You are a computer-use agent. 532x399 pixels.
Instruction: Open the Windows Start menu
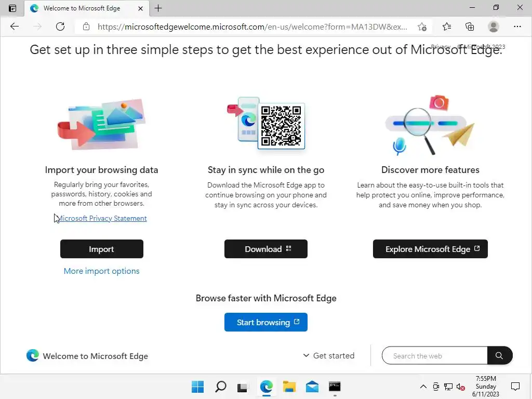pyautogui.click(x=197, y=387)
